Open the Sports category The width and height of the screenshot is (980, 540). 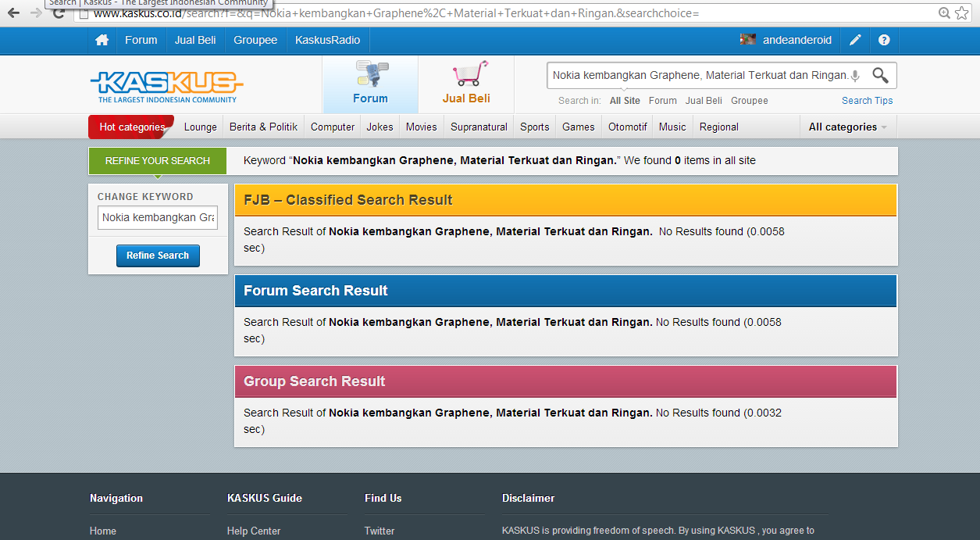tap(535, 127)
